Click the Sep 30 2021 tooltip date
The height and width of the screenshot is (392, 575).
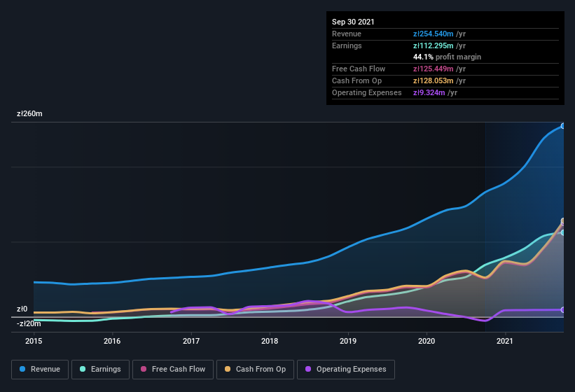353,22
